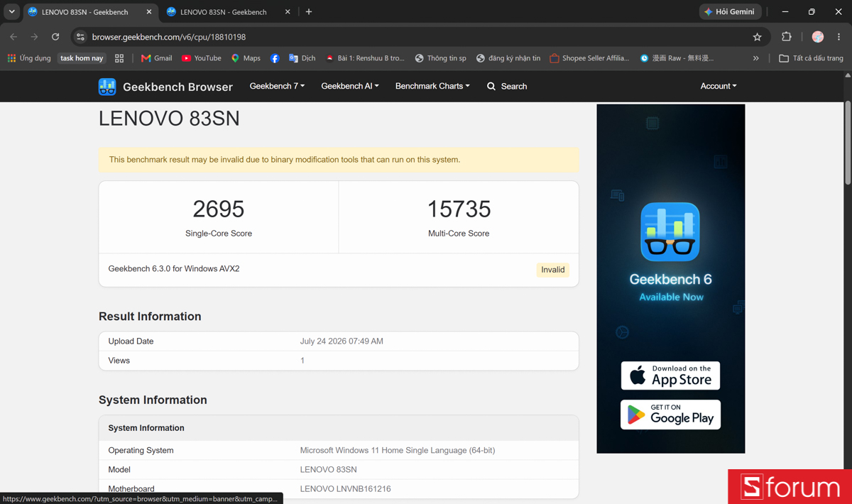Viewport: 852px width, 504px height.
Task: Open the Shopee Seller Affilia... bookmark
Action: click(x=589, y=58)
